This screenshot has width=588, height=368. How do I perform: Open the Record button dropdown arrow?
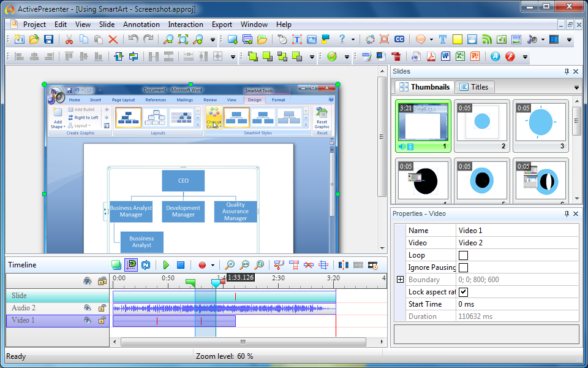coord(213,265)
